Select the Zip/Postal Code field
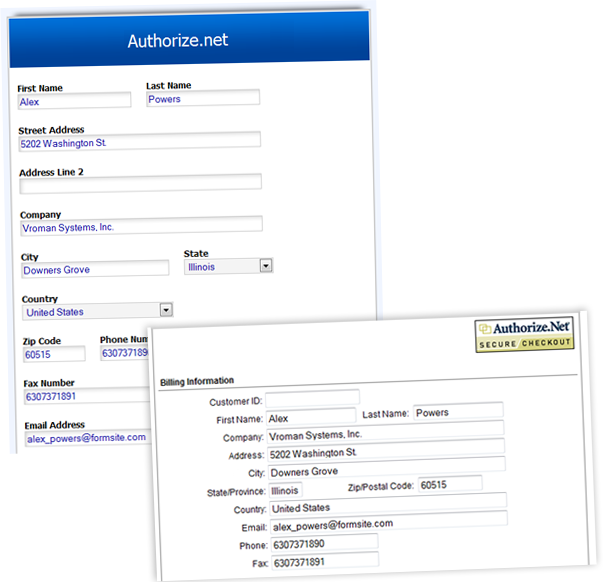This screenshot has height=582, width=606. tap(450, 484)
